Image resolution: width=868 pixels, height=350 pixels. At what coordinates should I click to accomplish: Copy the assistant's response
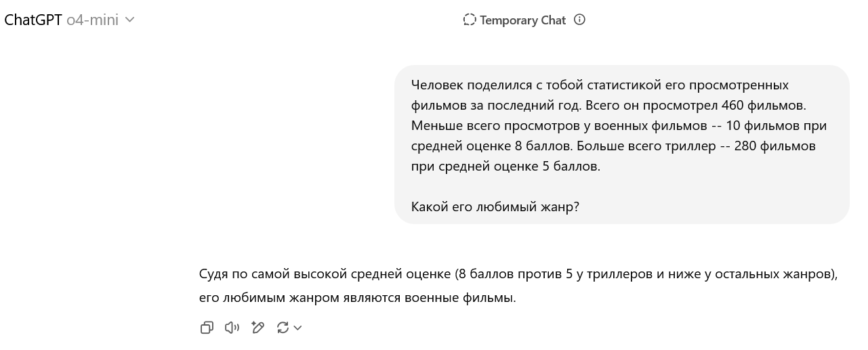pos(207,328)
